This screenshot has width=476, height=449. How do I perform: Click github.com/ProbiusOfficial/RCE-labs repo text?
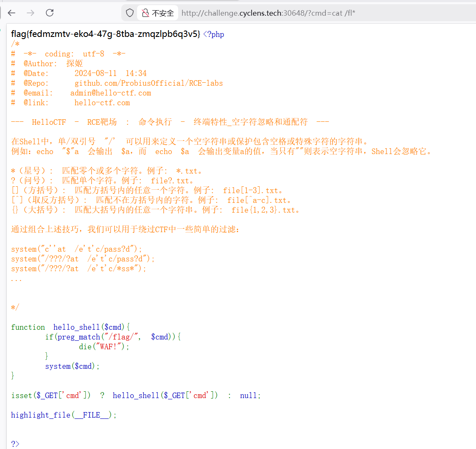149,83
